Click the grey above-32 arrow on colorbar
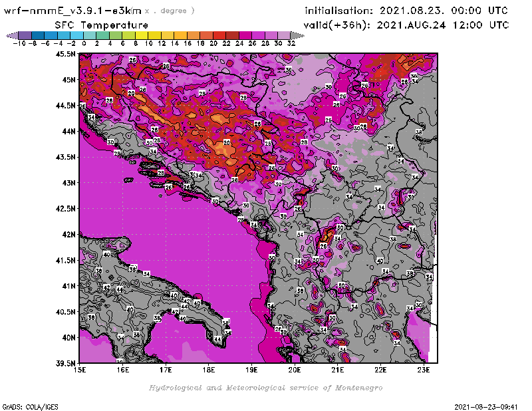Screen dimensions: 532x411 (x=297, y=35)
